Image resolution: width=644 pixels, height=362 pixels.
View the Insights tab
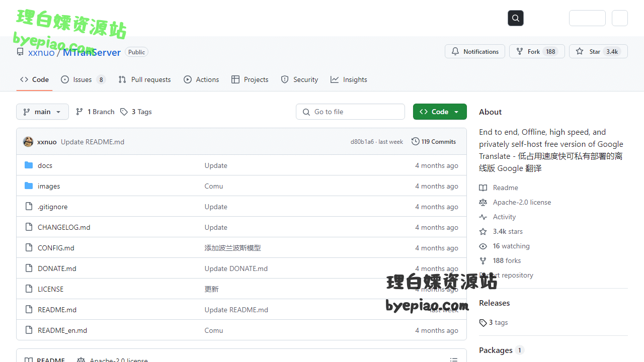coord(349,79)
